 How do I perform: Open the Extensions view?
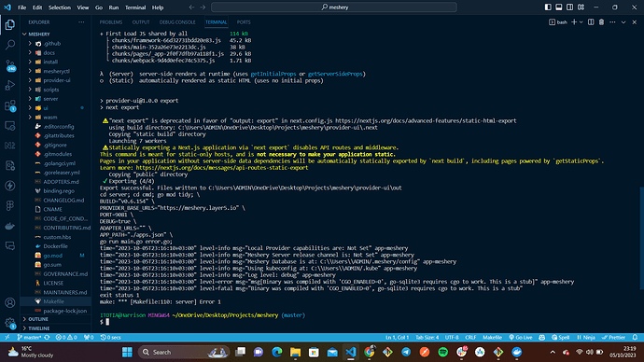point(10,105)
